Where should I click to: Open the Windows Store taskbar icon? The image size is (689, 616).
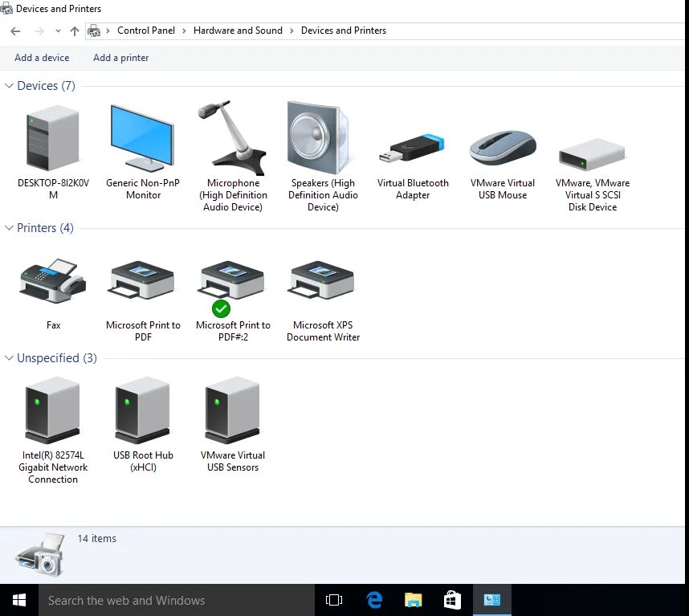(x=452, y=600)
